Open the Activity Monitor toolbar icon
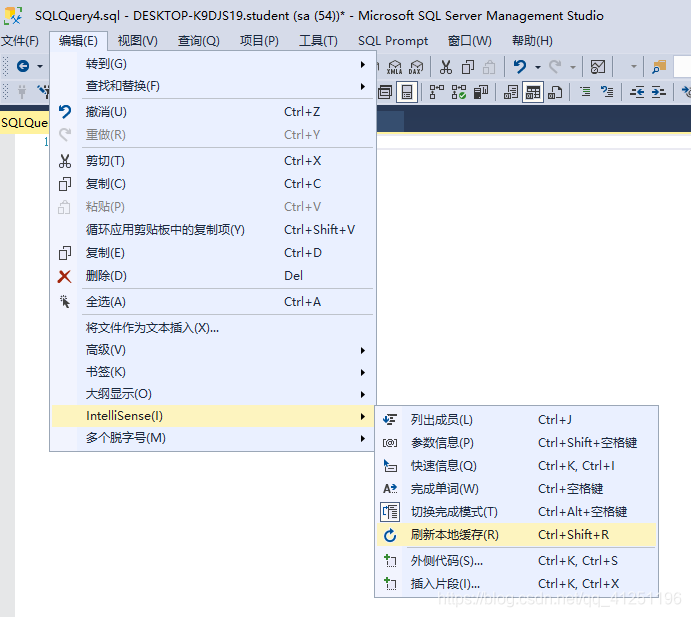Viewport: 691px width, 617px height. 598,67
